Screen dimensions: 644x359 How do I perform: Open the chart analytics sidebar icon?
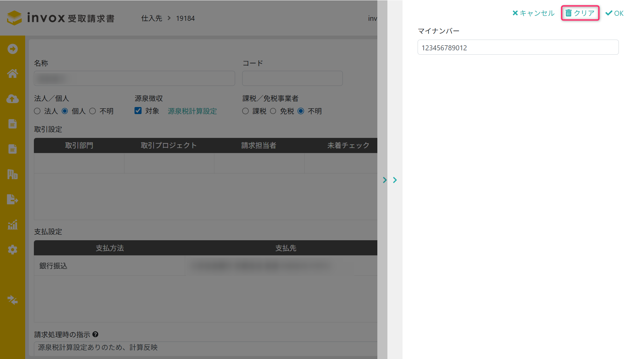click(12, 224)
